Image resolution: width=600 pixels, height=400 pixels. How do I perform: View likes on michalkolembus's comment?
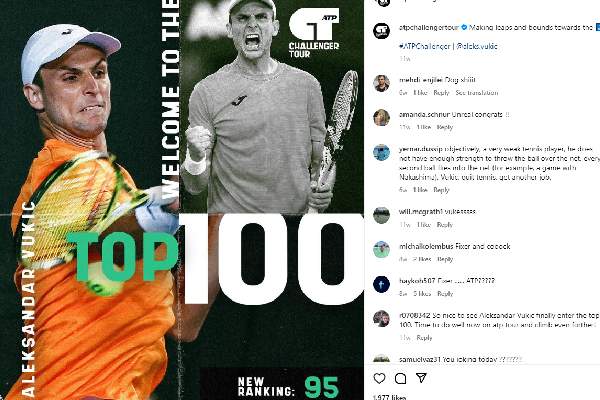[421, 259]
